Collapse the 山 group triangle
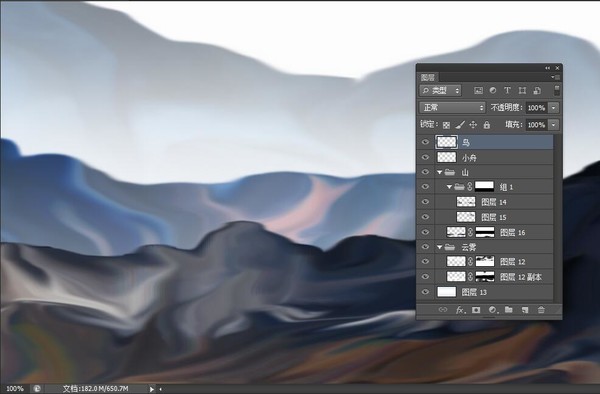600x394 pixels. [x=440, y=173]
